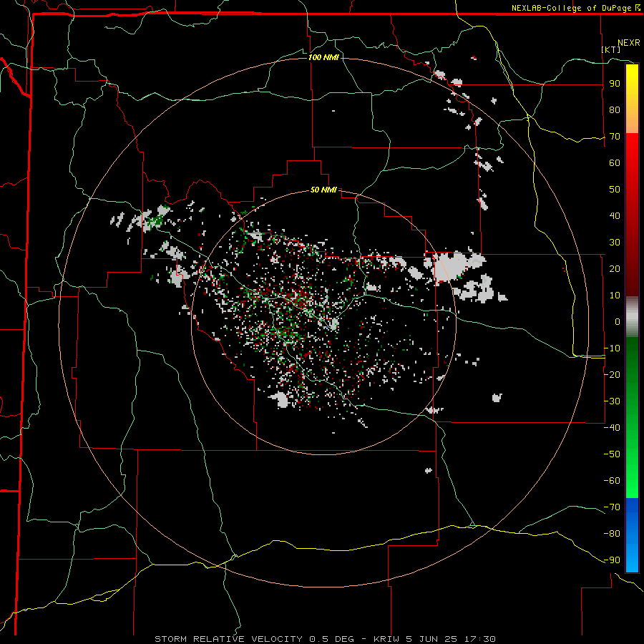Click the 20 value on the velocity scale
Screen dimensions: 644x644
point(615,269)
